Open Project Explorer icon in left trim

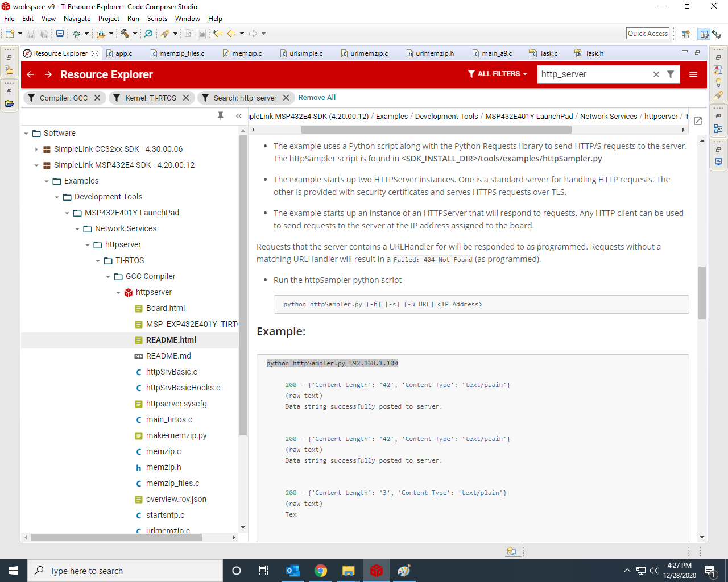pyautogui.click(x=9, y=70)
